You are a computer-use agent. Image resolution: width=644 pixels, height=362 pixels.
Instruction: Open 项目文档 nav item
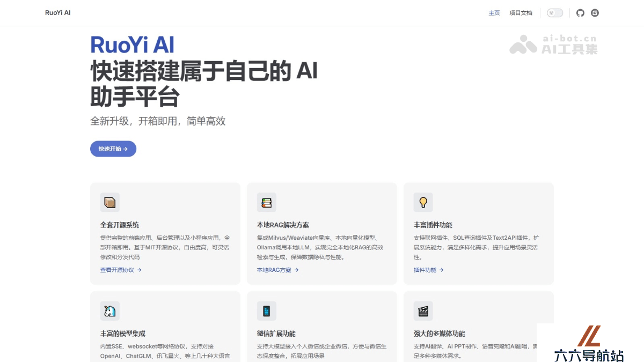[x=521, y=13]
